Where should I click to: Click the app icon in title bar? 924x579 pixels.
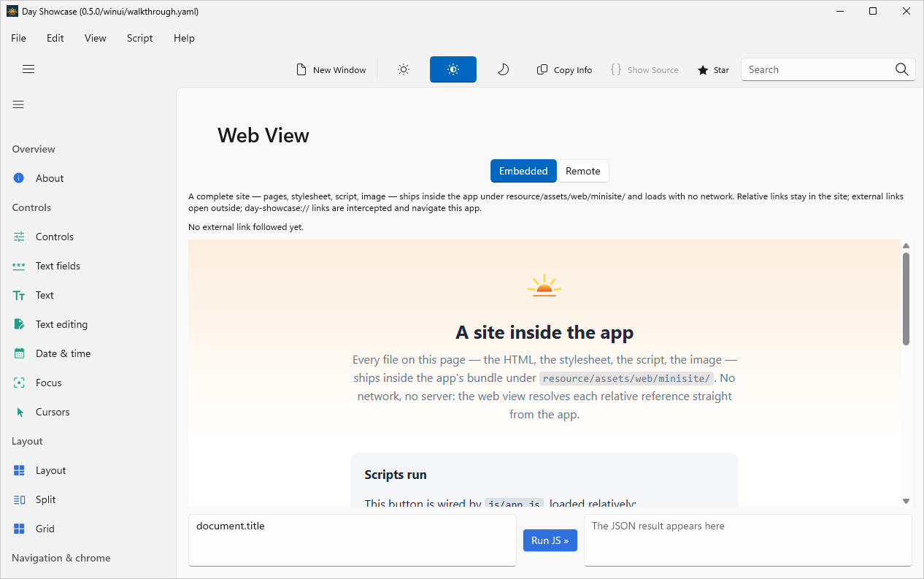click(x=12, y=11)
